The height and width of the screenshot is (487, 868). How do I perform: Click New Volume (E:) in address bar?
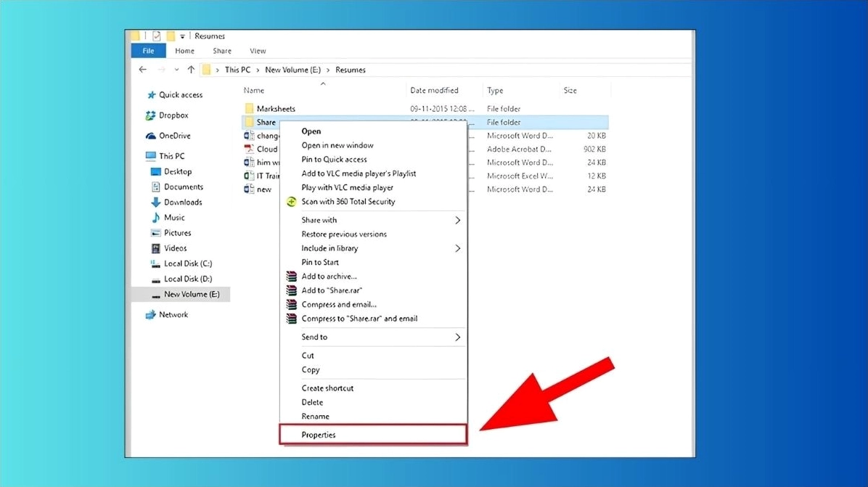point(292,70)
